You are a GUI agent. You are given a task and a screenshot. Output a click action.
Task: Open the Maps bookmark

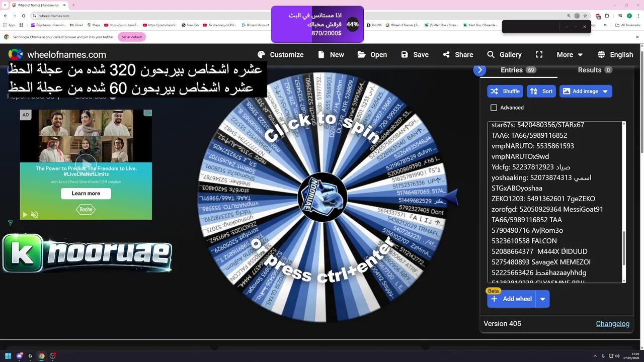[94, 25]
